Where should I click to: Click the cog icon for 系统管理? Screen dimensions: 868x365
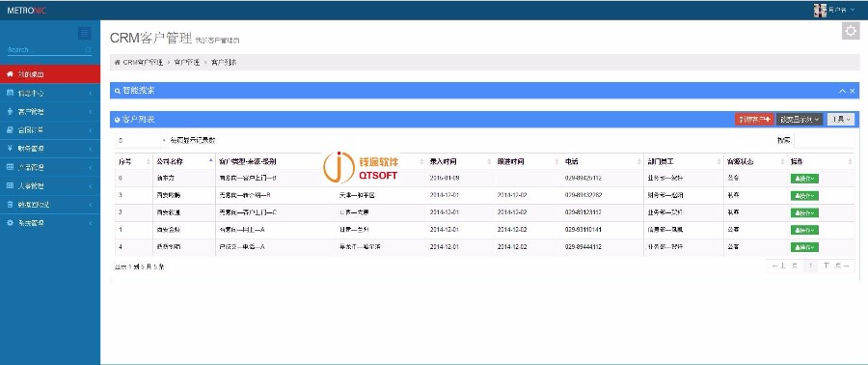point(10,223)
